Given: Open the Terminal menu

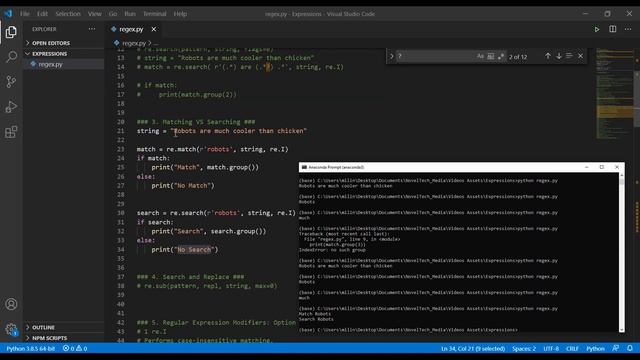Looking at the screenshot, I should point(154,13).
